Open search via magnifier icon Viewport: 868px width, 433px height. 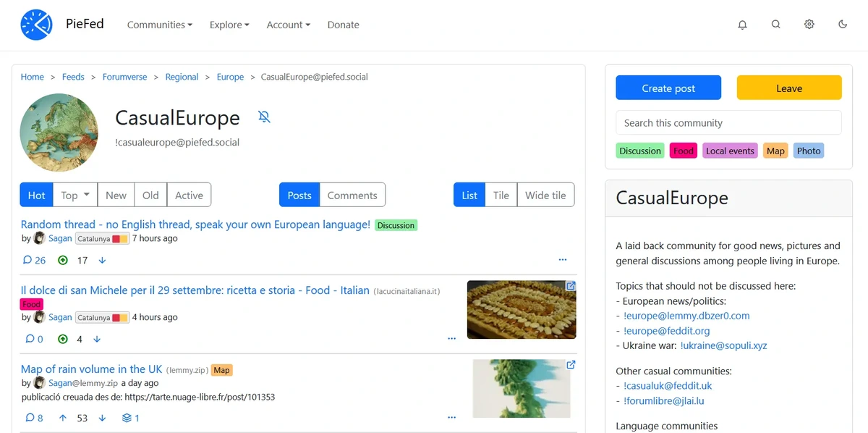click(775, 25)
